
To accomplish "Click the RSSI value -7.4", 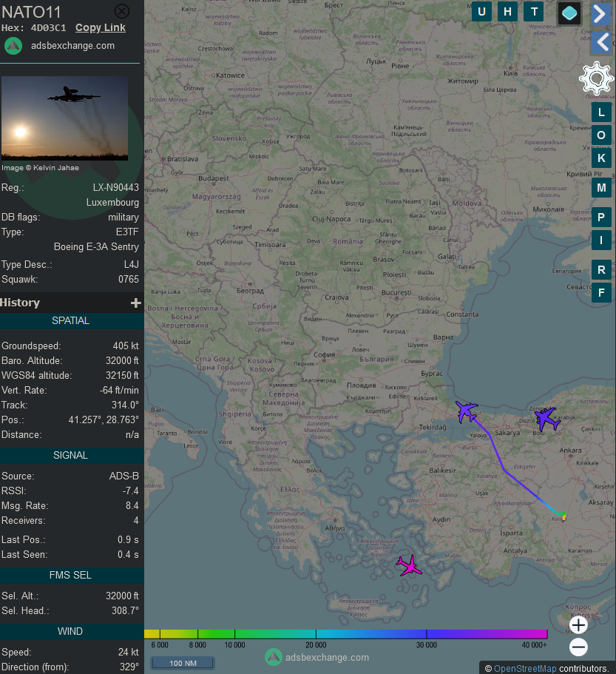I will [x=131, y=491].
